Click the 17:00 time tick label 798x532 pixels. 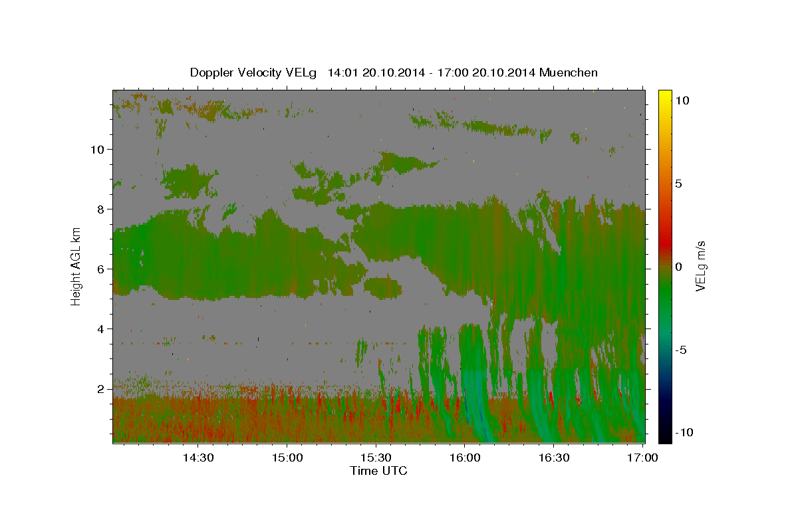pos(642,458)
